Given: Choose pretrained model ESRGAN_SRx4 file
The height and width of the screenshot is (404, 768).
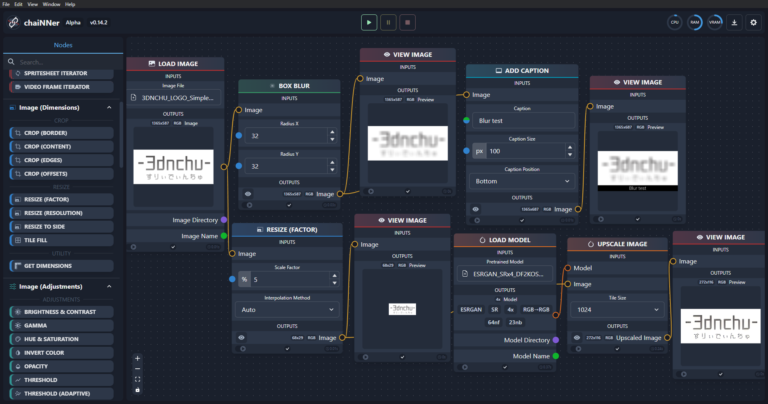Looking at the screenshot, I should [x=504, y=274].
